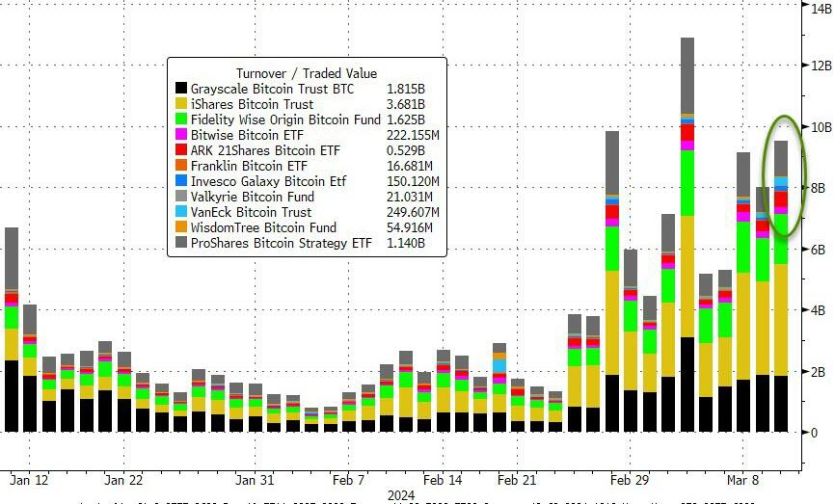Viewport: 835px width, 504px height.
Task: Click the bar directly above Mar 8
Action: coord(743,292)
